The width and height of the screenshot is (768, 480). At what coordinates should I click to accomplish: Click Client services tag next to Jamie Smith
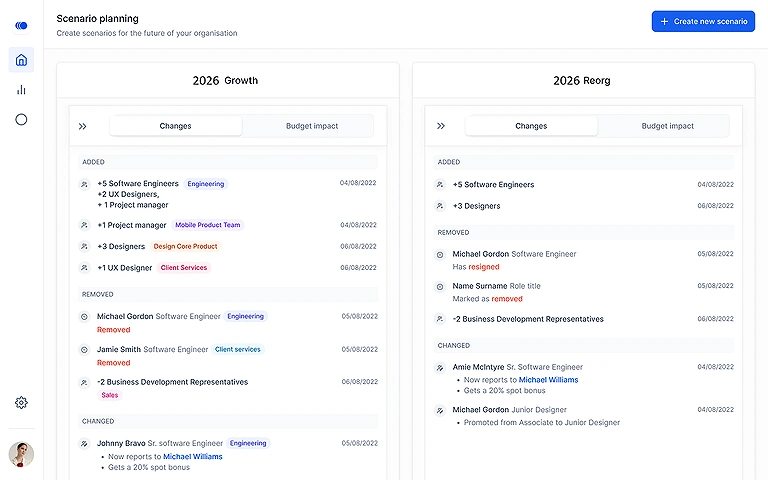[238, 349]
